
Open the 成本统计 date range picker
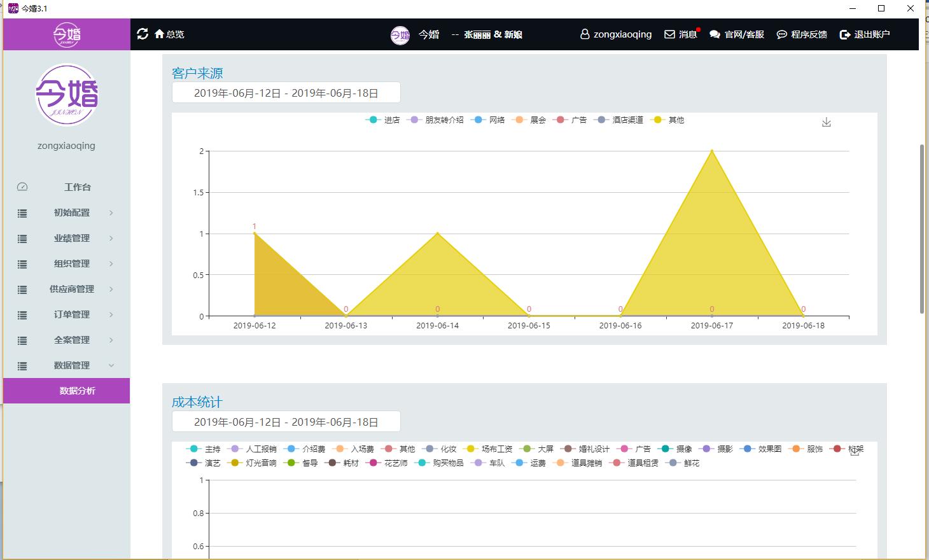click(286, 422)
